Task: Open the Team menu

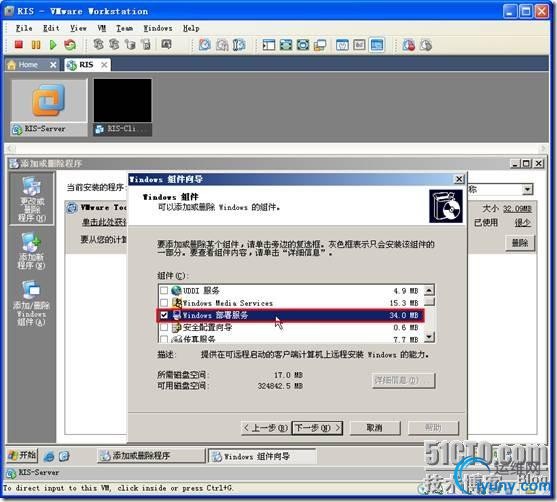Action: 124,28
